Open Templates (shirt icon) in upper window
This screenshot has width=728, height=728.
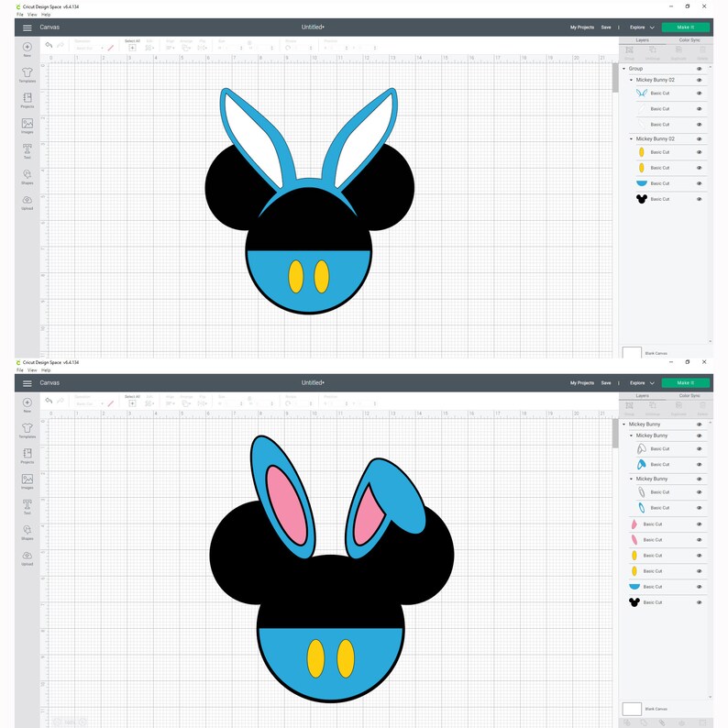point(28,74)
